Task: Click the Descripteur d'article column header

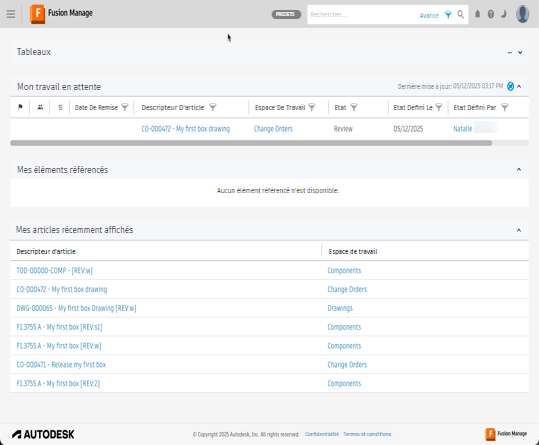Action: click(46, 252)
